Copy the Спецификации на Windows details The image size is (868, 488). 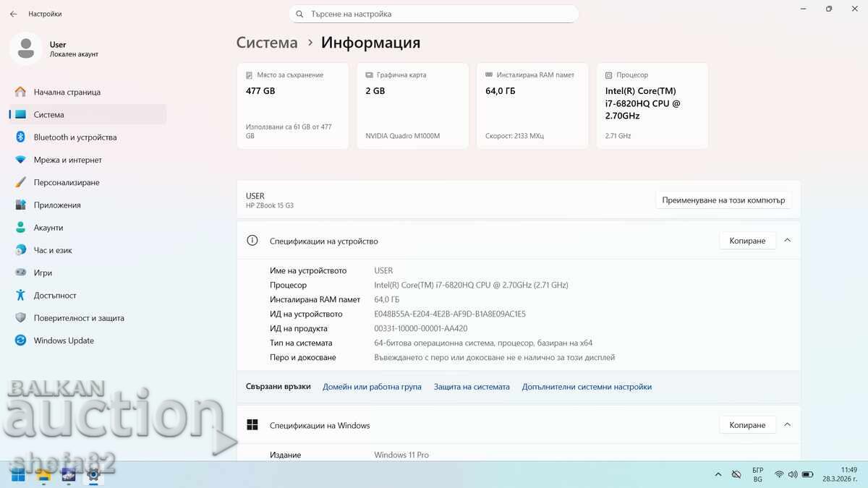coord(747,425)
